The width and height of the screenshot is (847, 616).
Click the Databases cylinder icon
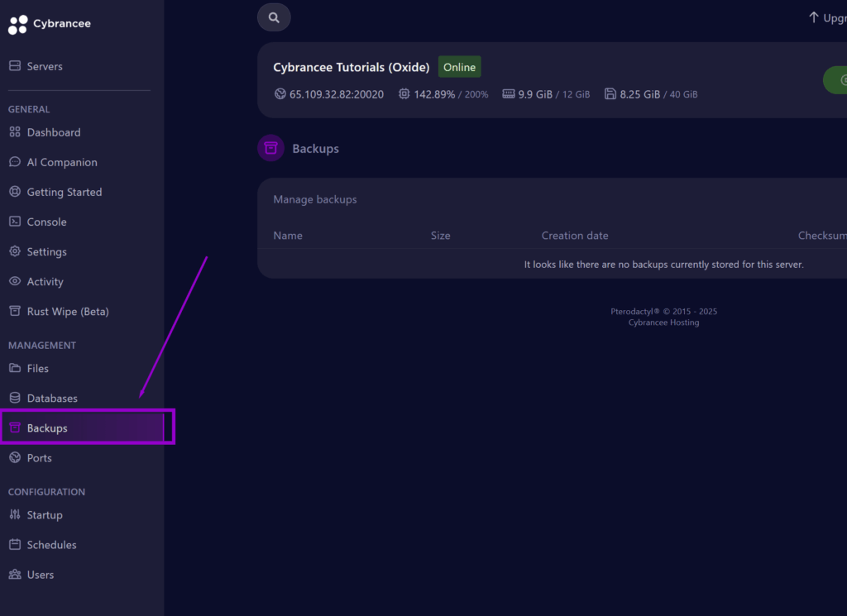[x=15, y=398]
